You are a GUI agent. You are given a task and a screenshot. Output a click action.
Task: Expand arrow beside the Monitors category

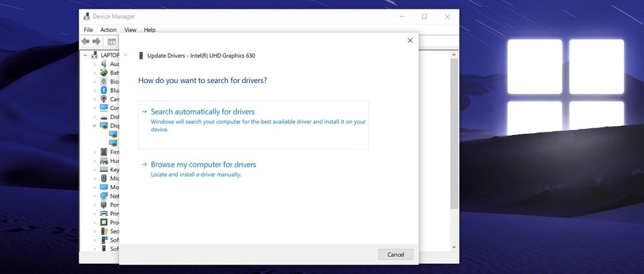click(94, 187)
